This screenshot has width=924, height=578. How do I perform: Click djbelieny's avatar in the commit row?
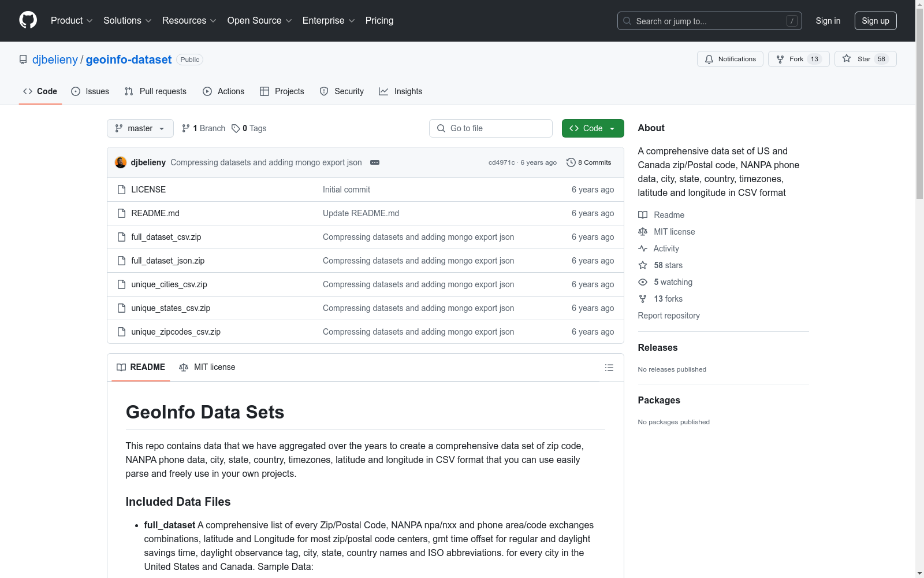click(x=121, y=162)
